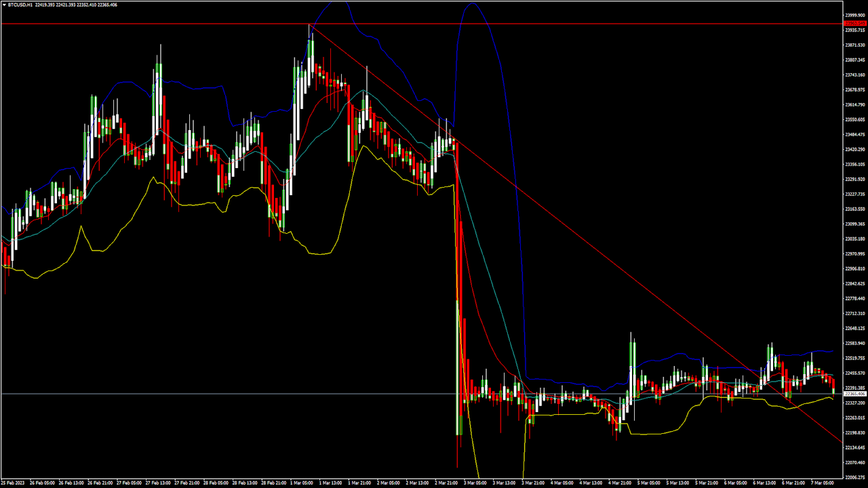Click the 23356.105 price axis label
The height and width of the screenshot is (488, 868).
tap(854, 164)
